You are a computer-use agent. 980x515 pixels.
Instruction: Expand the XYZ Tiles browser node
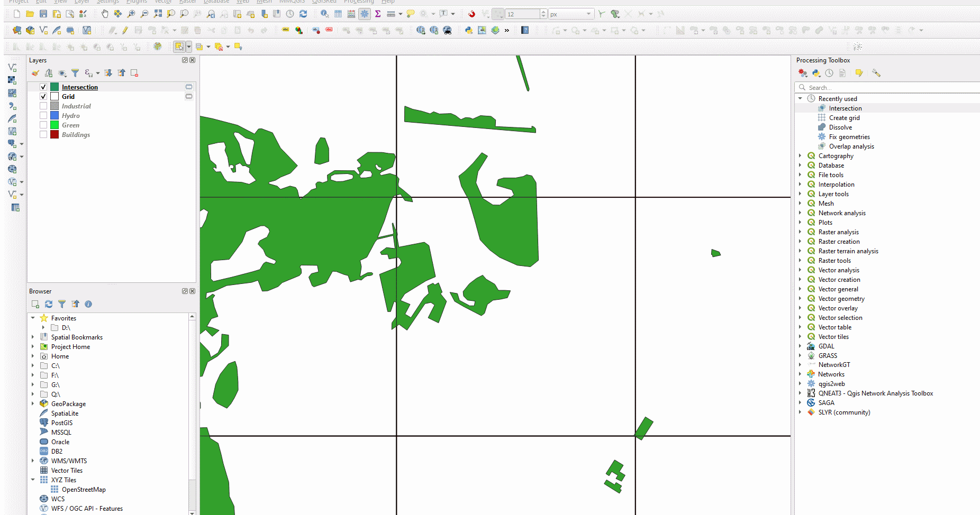(x=33, y=480)
